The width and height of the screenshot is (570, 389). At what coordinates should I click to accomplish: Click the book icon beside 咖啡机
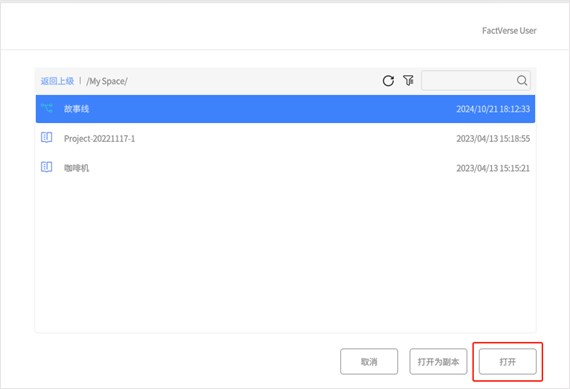tap(47, 167)
